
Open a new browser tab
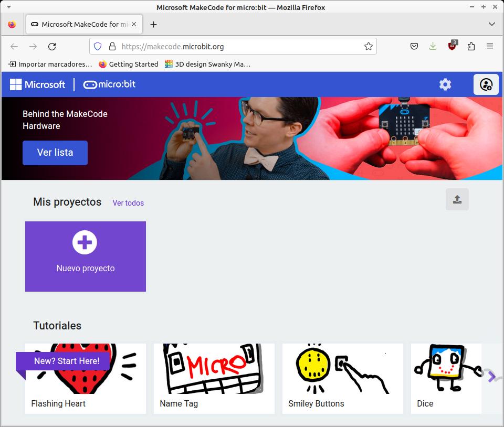coord(154,25)
